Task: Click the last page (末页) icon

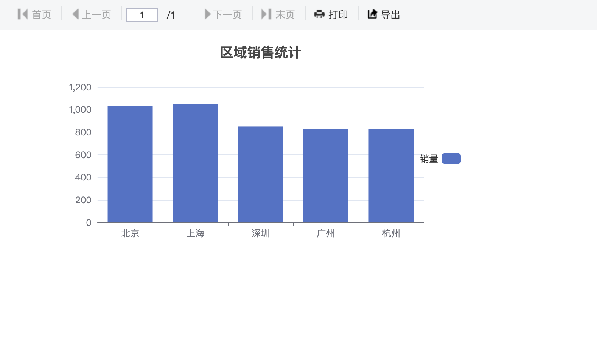Action: coord(266,14)
